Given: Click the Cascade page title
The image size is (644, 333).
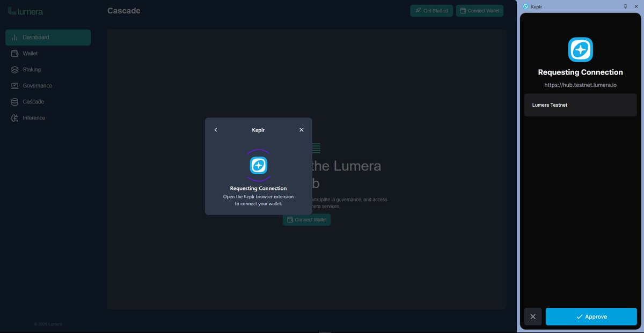Looking at the screenshot, I should point(124,11).
